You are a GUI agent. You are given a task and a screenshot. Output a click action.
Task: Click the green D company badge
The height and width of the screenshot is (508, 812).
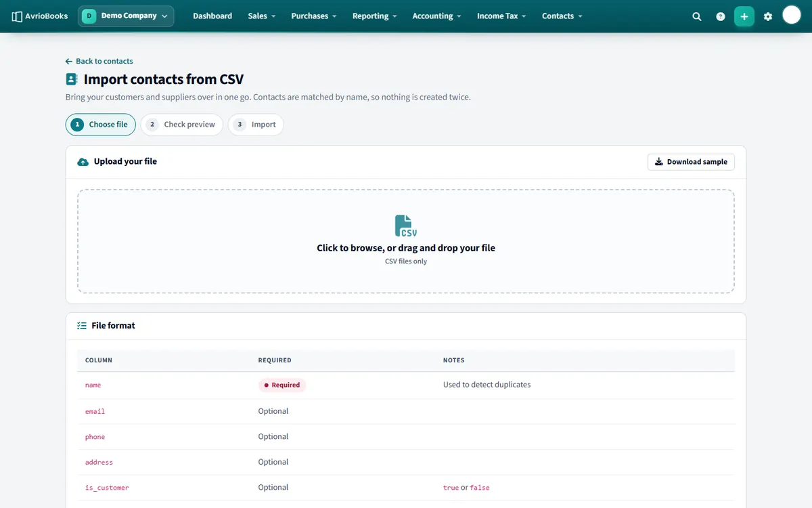[89, 16]
